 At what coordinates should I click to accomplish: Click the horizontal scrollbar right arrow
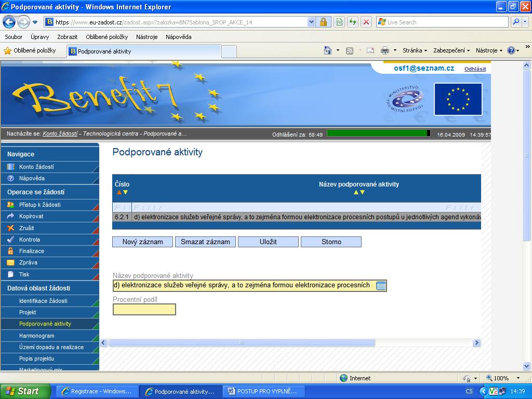[477, 343]
